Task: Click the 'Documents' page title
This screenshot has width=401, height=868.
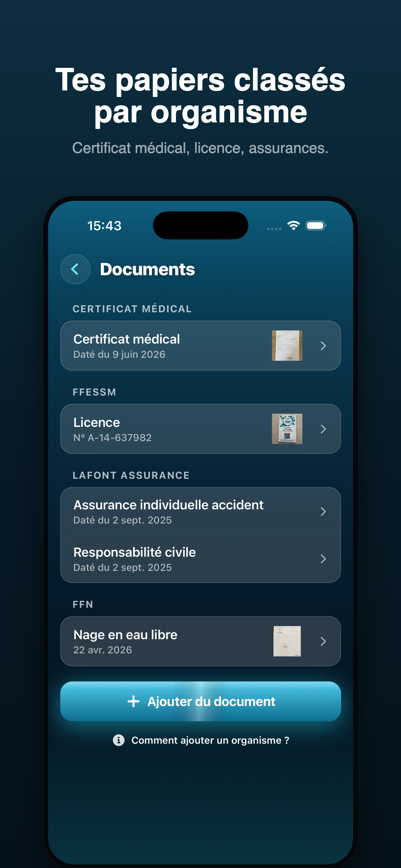Action: click(147, 269)
